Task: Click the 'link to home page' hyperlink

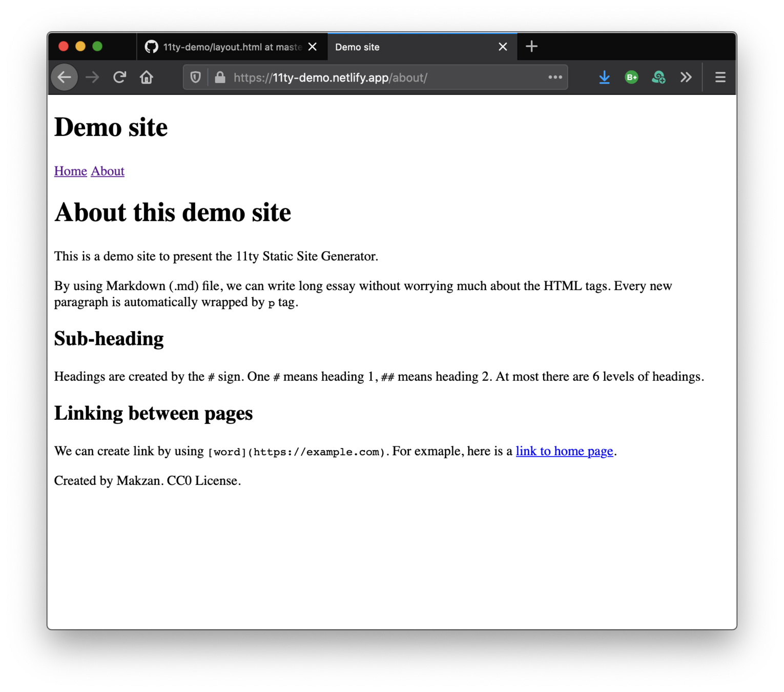Action: tap(564, 451)
